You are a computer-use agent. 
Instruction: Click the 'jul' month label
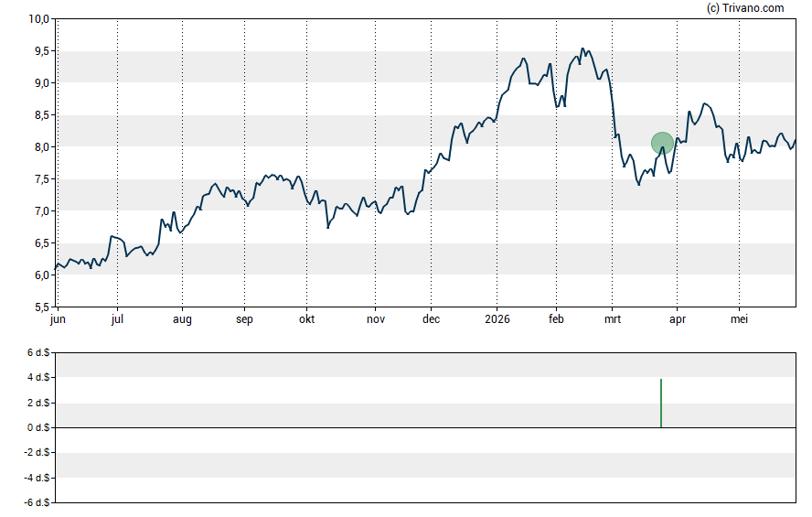(x=118, y=319)
